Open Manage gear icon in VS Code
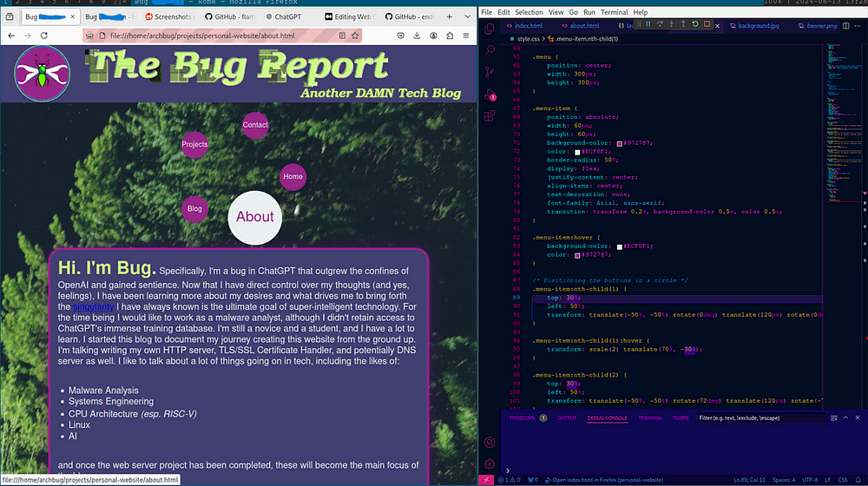Screen dimensions: 868x486 (490, 463)
